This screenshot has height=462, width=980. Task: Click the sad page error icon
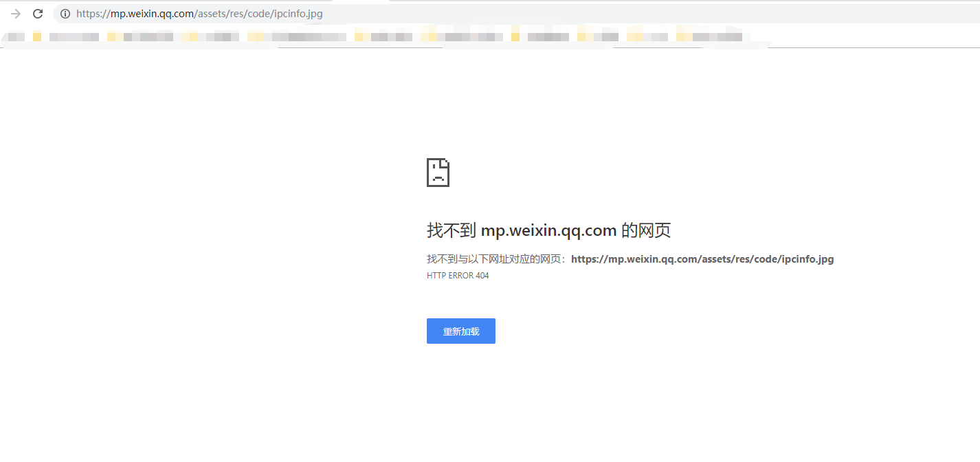pyautogui.click(x=438, y=173)
